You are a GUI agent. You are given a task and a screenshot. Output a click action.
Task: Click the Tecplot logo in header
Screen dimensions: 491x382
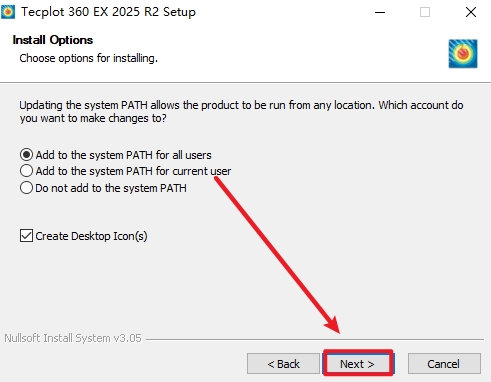click(x=463, y=54)
